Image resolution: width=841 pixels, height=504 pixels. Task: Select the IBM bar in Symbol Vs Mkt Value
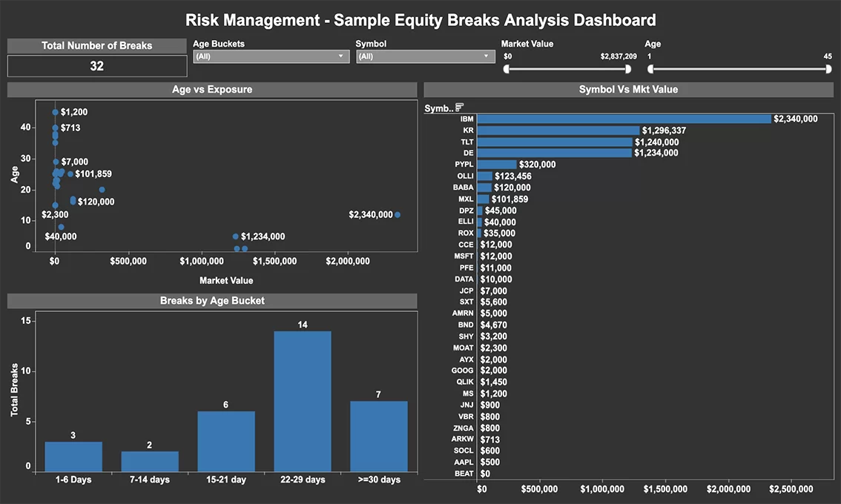624,119
